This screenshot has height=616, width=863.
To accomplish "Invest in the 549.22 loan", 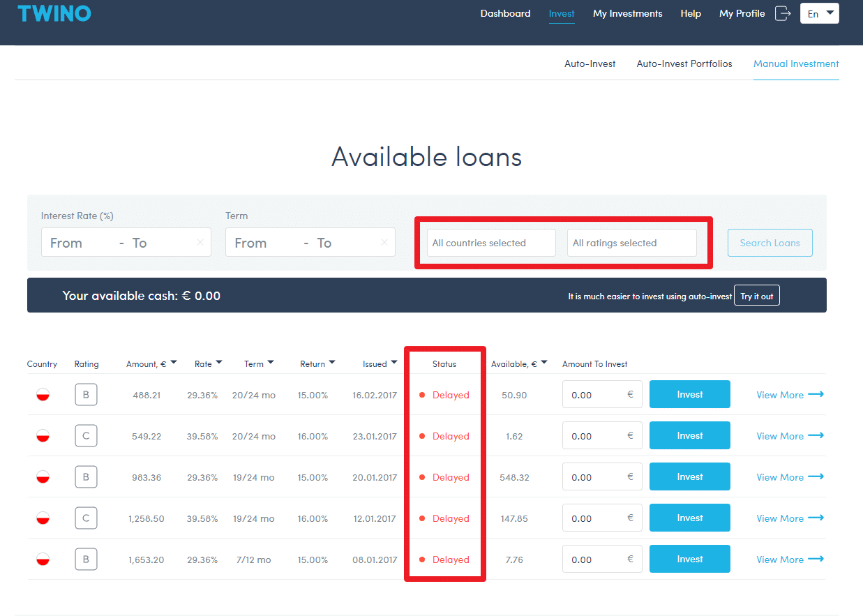I will pyautogui.click(x=690, y=435).
